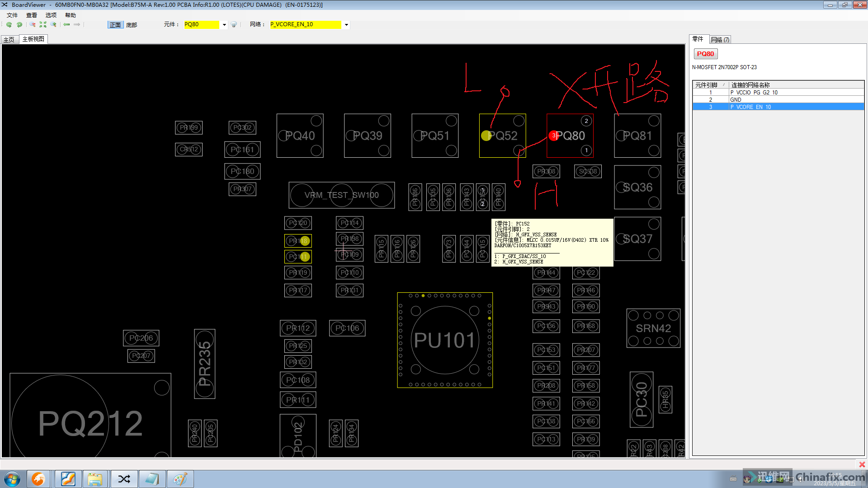Select component PC206 on the board
The height and width of the screenshot is (488, 868).
click(x=141, y=338)
